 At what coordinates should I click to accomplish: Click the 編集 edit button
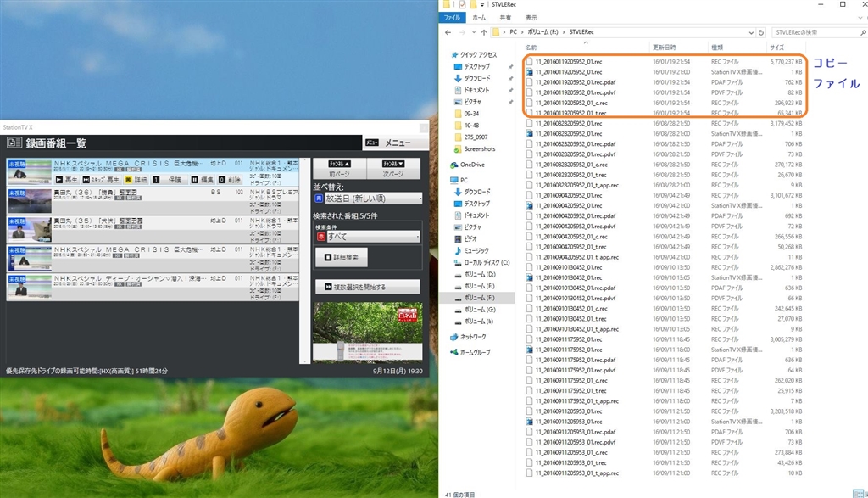click(202, 180)
